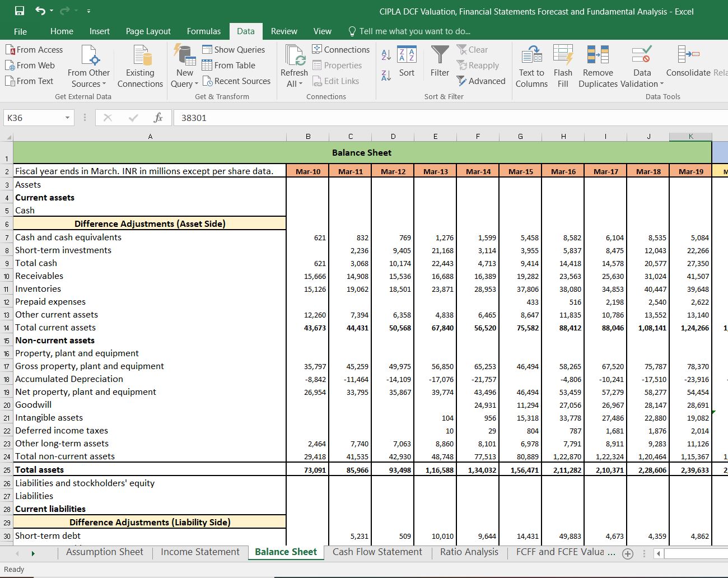Select the Mar-19 header cell
728x578 pixels.
click(x=690, y=171)
